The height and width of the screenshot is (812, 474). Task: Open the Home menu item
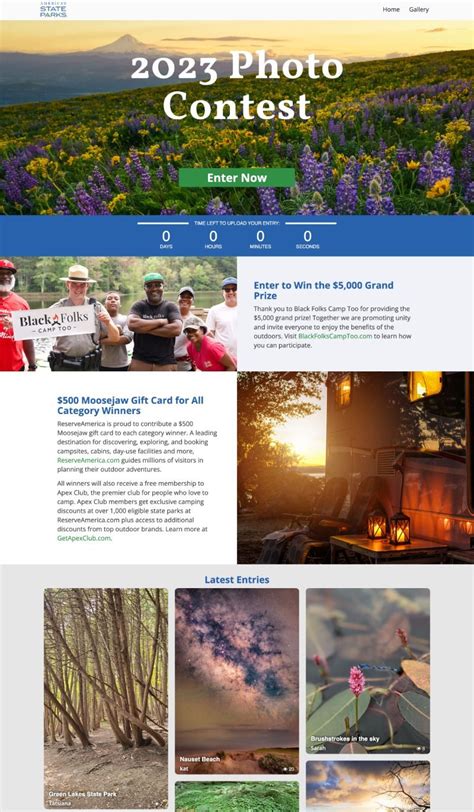click(391, 9)
